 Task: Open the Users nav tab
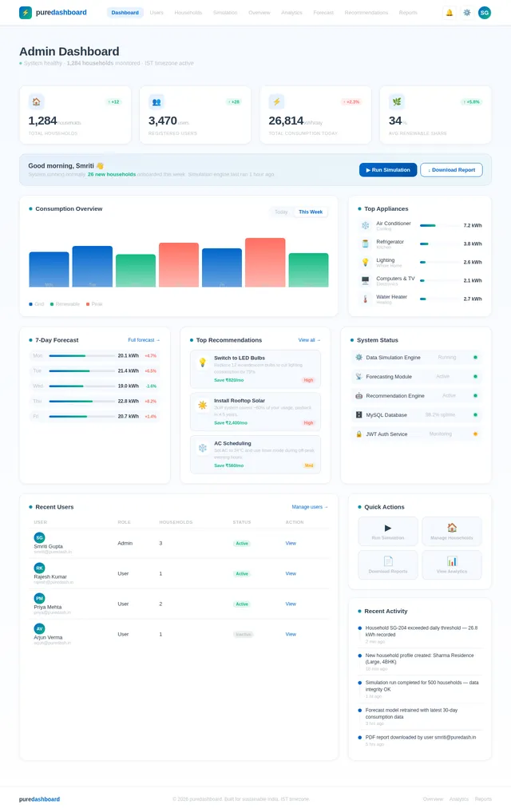click(x=156, y=13)
